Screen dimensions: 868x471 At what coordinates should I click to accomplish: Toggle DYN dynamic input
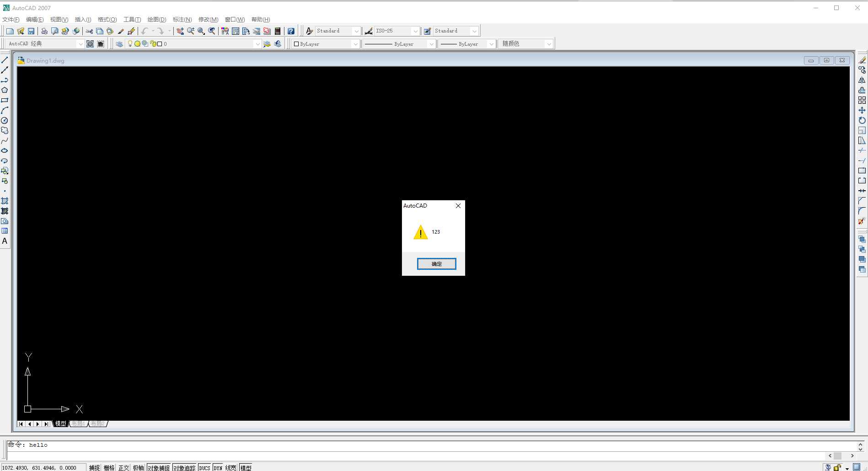coord(218,467)
